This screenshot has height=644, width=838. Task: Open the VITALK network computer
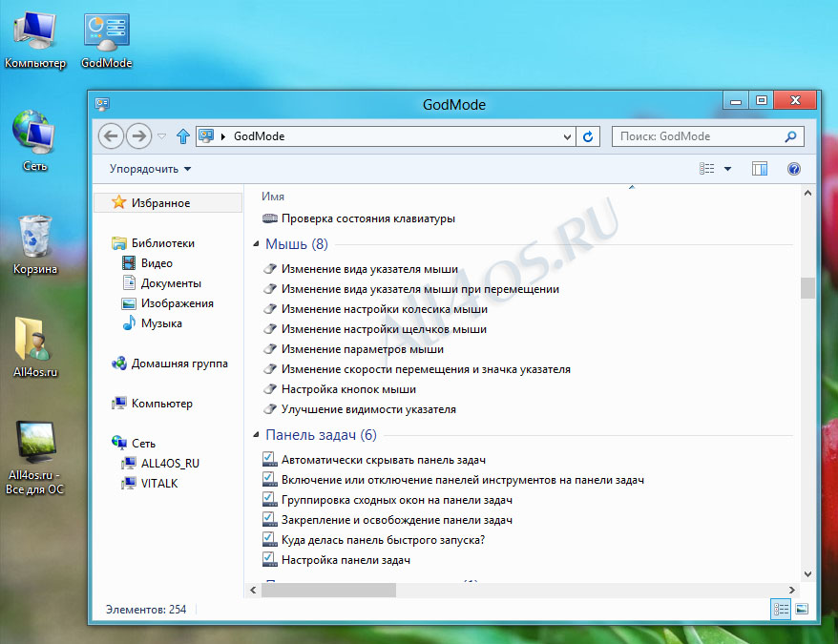150,483
